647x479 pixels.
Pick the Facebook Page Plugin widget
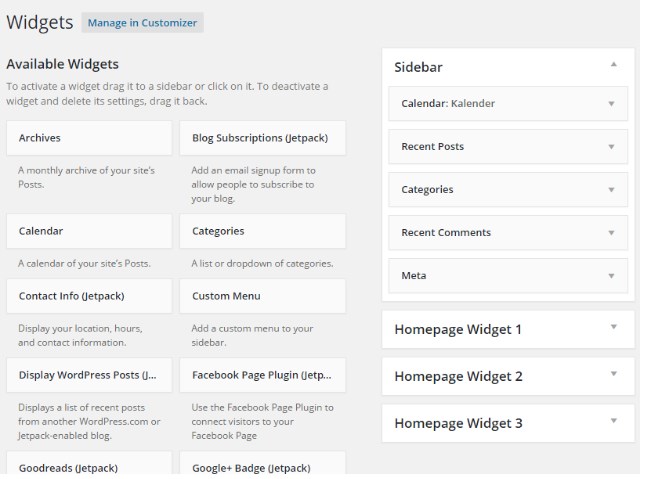(x=262, y=375)
